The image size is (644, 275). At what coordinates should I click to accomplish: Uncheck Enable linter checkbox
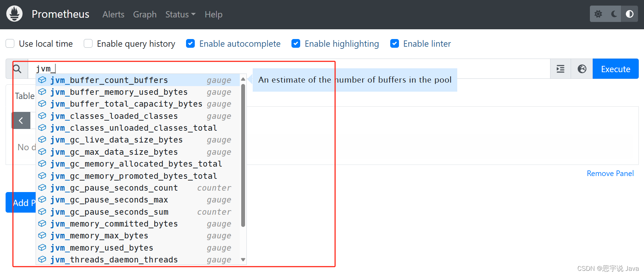[395, 44]
